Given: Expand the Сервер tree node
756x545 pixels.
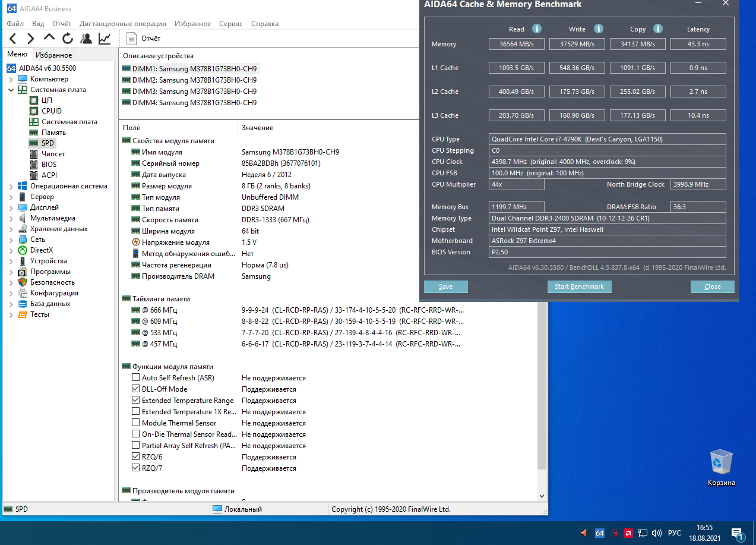Looking at the screenshot, I should pos(11,197).
